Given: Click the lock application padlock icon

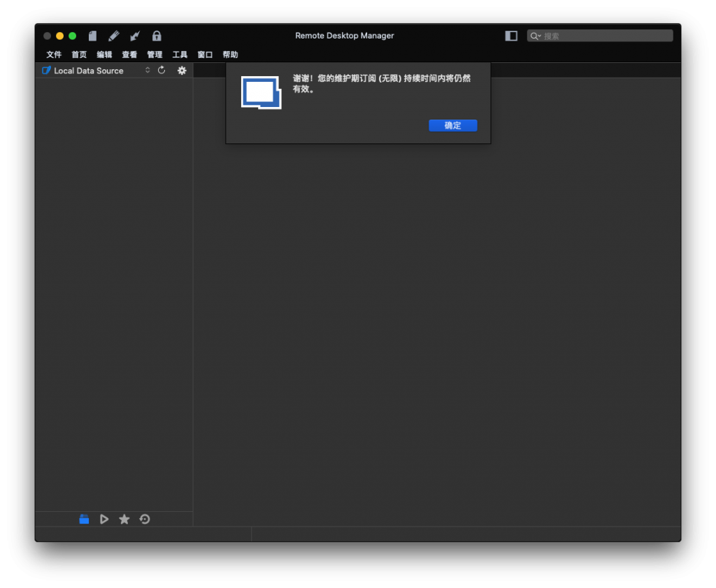Looking at the screenshot, I should [157, 36].
